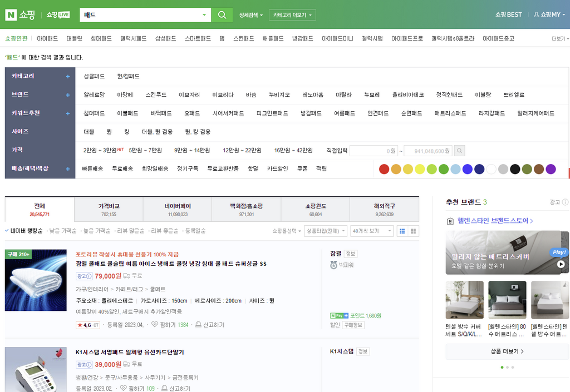570x392 pixels.
Task: Open the 잠웰 cooling mat product thumbnail
Action: (36, 280)
